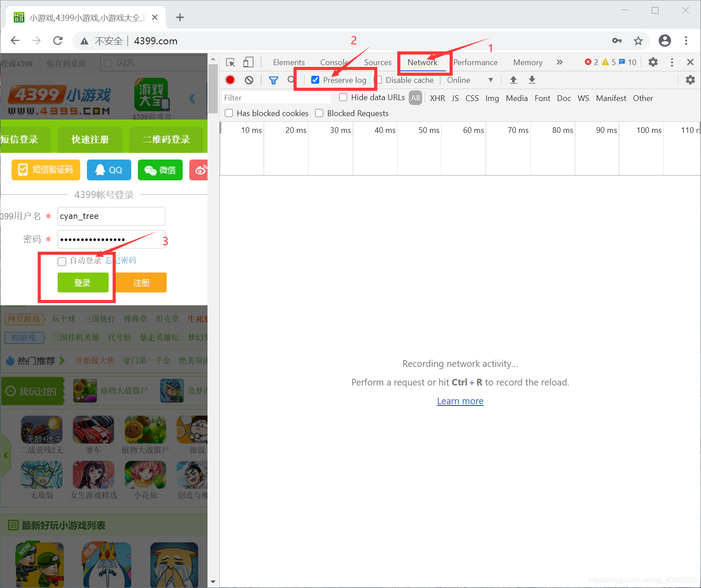Click the username field containing cyan_tree

click(111, 216)
